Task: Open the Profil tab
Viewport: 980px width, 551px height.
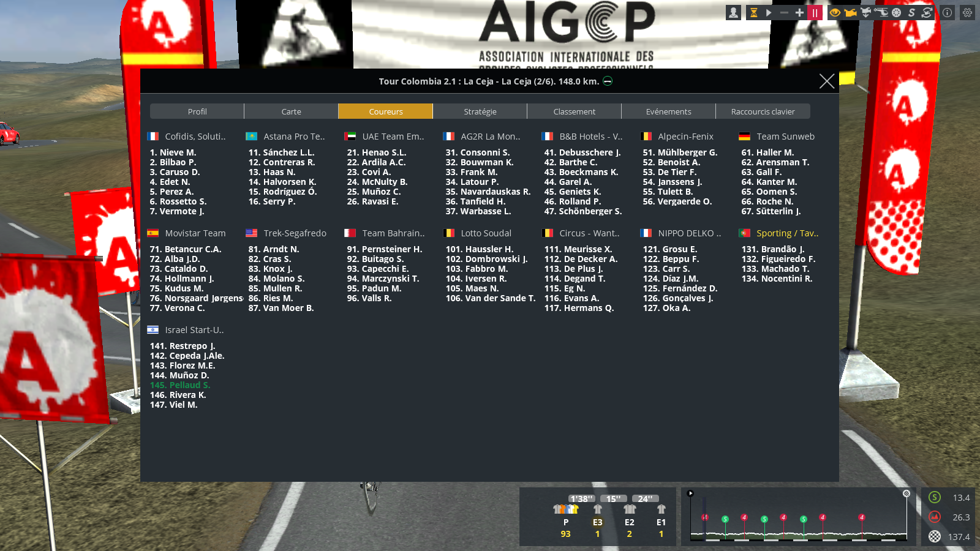Action: (197, 111)
